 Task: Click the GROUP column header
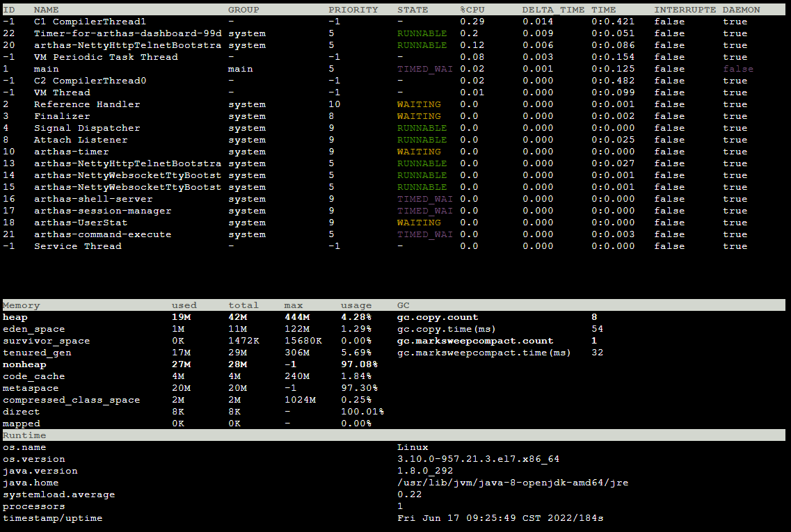point(243,10)
